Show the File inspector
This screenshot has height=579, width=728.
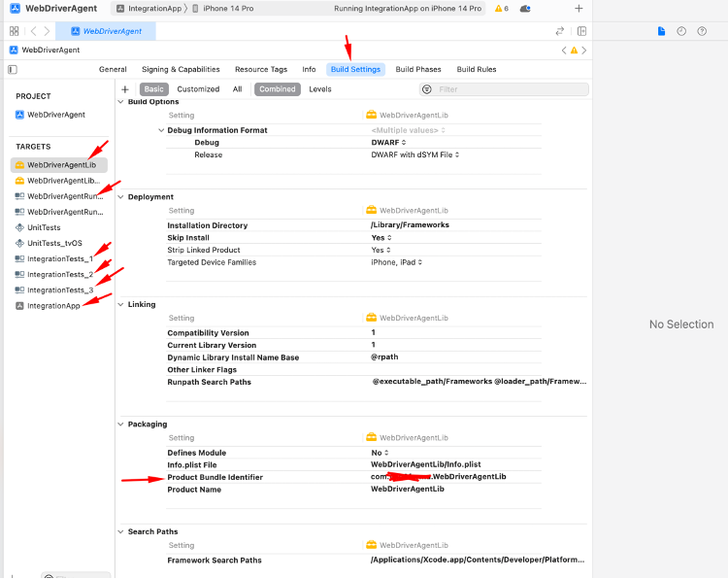(661, 31)
